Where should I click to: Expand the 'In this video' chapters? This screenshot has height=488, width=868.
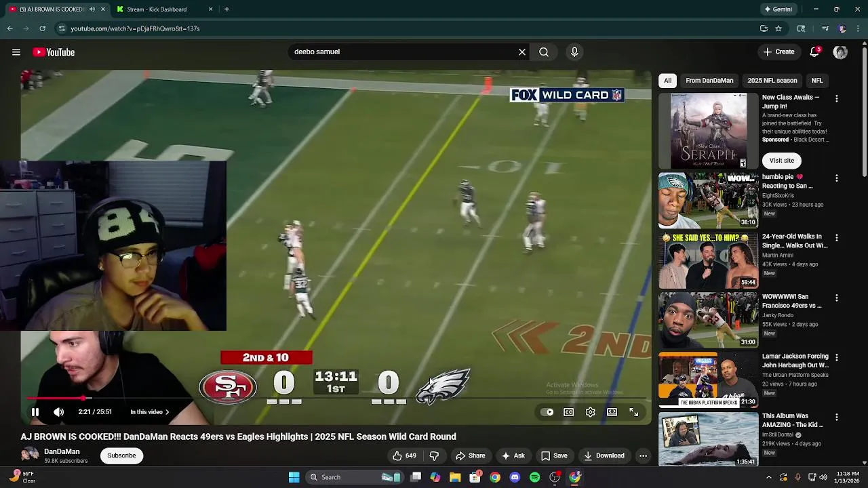[x=150, y=411]
